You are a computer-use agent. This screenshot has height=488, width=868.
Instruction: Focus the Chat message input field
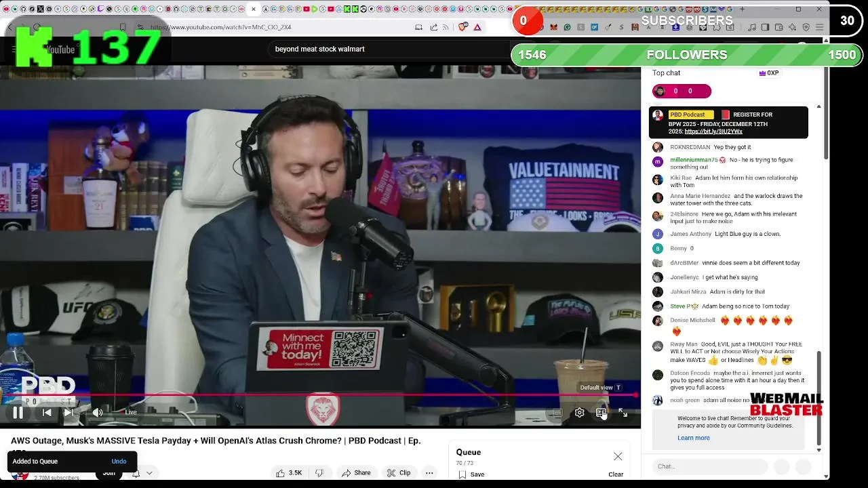(x=709, y=466)
